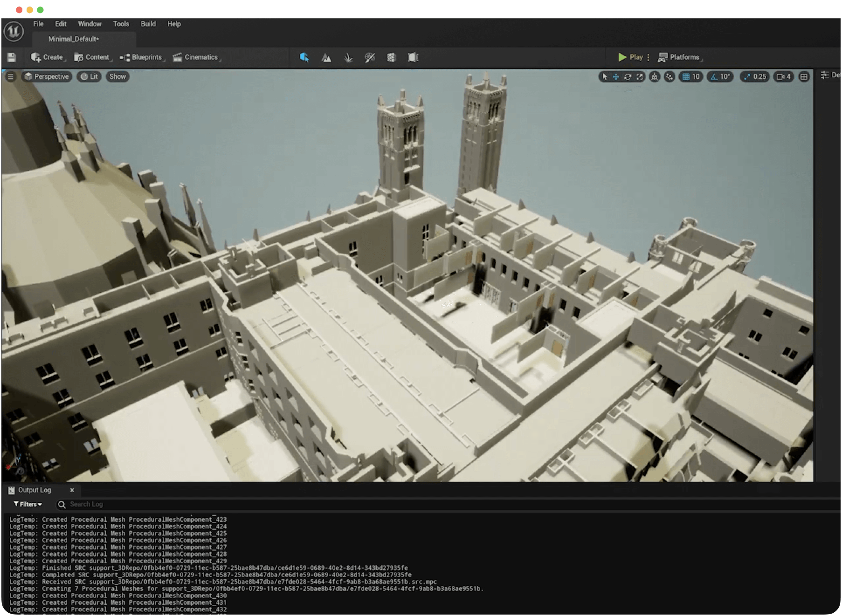Click the 'Finished SRC support_3DRepo' log line
The height and width of the screenshot is (616, 842).
tap(208, 568)
